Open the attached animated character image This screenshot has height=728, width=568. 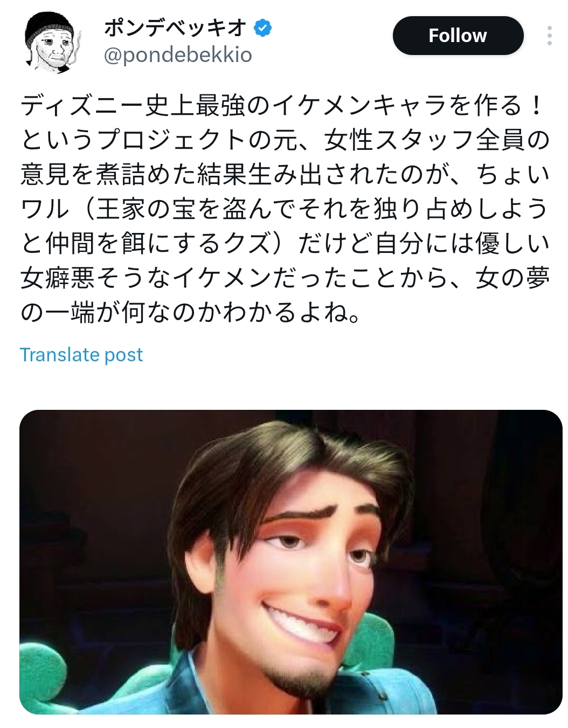pos(291,562)
